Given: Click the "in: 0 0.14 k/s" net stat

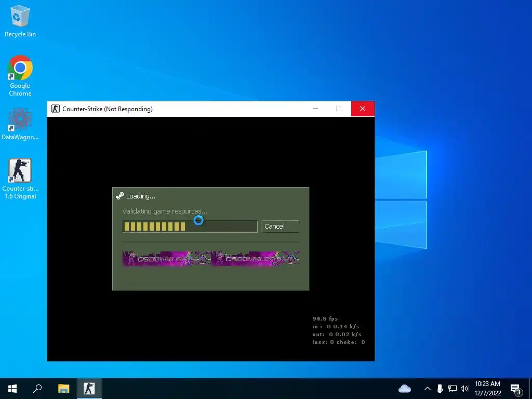Looking at the screenshot, I should [336, 326].
